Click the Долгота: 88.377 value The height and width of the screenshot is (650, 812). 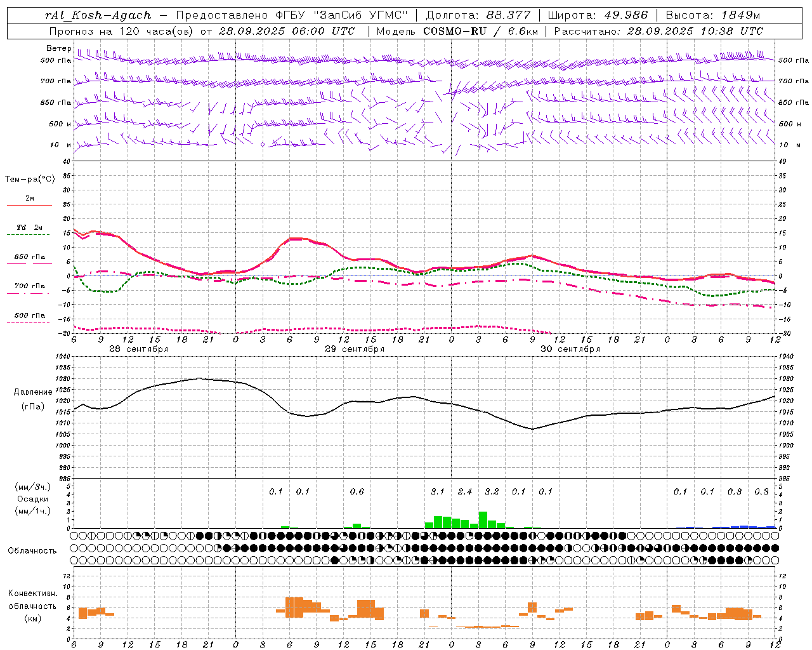click(x=478, y=15)
